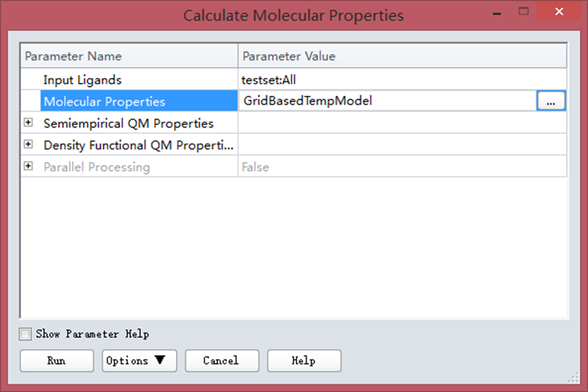Image resolution: width=588 pixels, height=392 pixels.
Task: Click the Parameter Value column header
Action: click(x=402, y=56)
